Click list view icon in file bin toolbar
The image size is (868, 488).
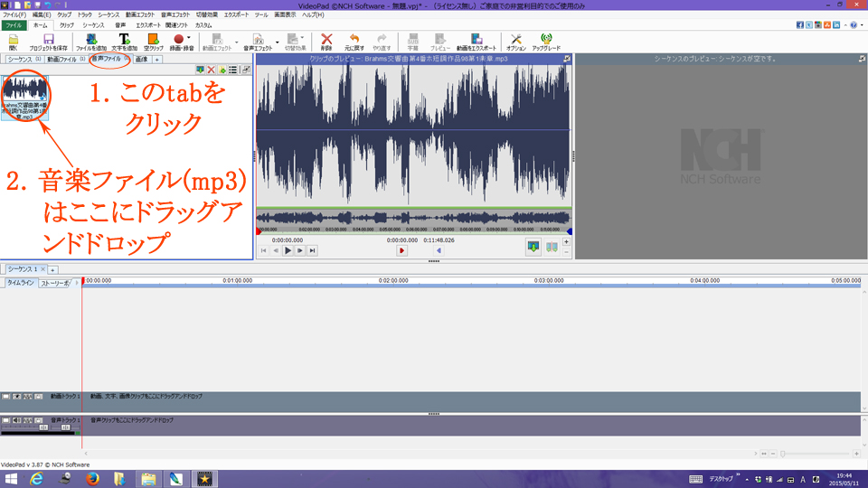click(233, 70)
